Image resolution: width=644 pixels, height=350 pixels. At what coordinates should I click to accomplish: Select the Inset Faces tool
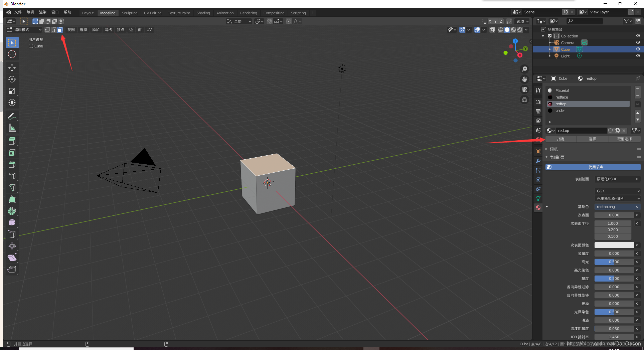[x=12, y=153]
